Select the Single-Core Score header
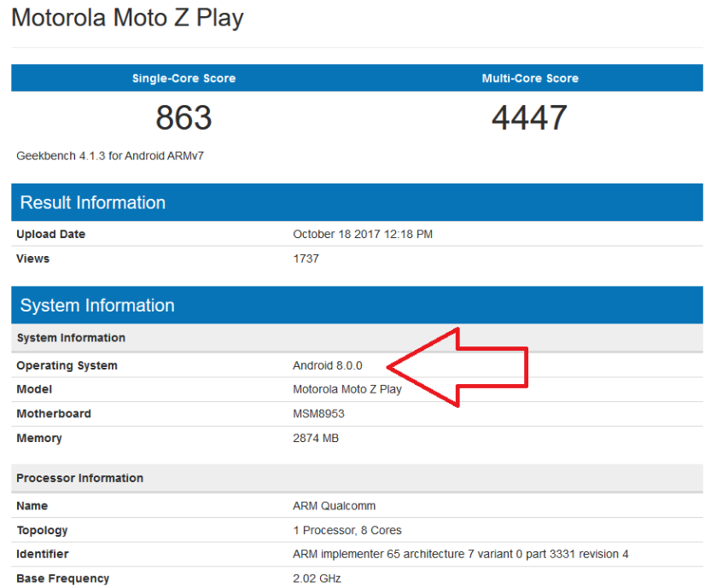 tap(184, 78)
